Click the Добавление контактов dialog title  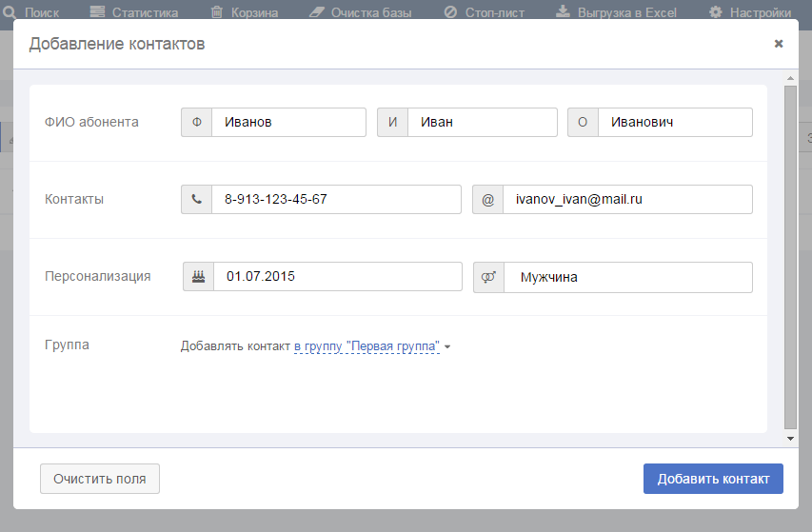click(117, 44)
